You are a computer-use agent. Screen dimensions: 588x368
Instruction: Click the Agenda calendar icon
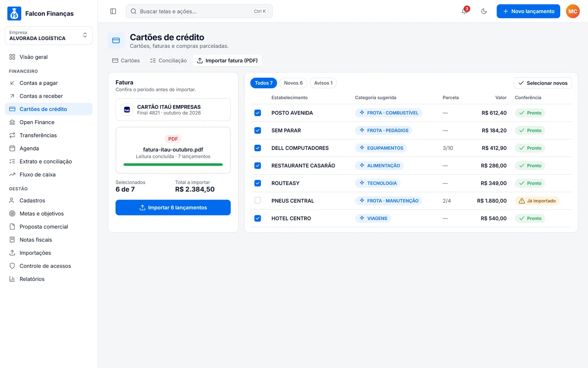[12, 148]
